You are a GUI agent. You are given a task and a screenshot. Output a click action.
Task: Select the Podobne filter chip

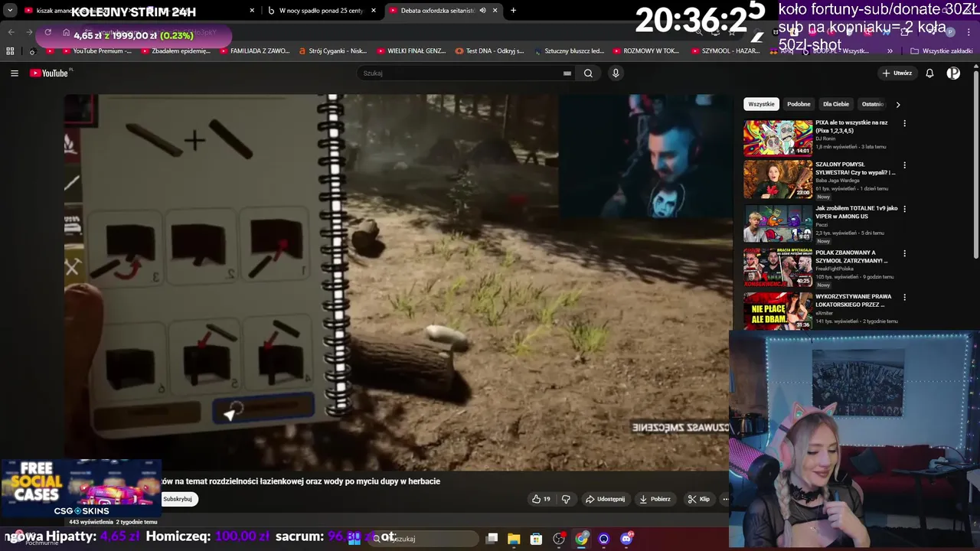799,104
